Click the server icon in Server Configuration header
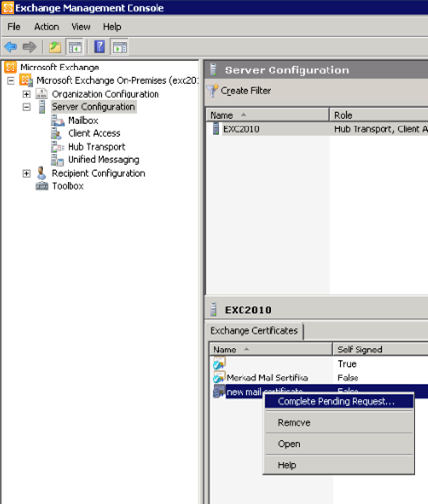This screenshot has height=504, width=428. 214,70
